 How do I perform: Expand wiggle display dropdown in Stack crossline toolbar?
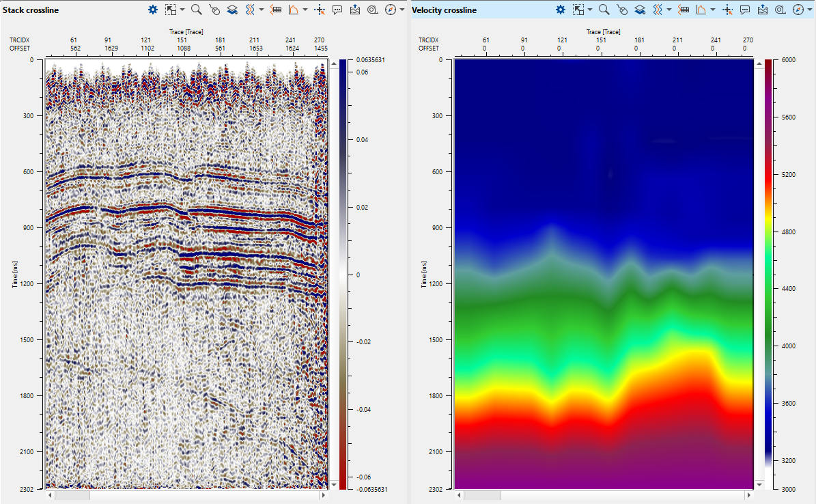262,10
